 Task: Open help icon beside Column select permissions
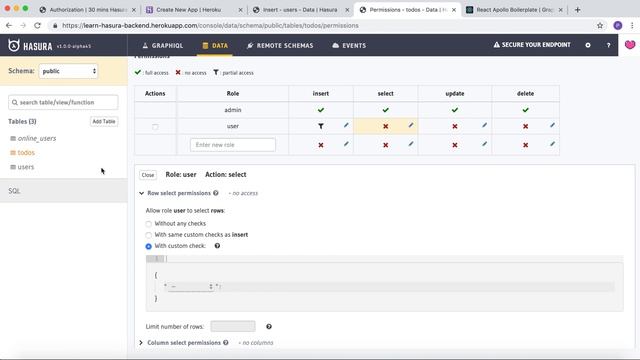pos(225,343)
